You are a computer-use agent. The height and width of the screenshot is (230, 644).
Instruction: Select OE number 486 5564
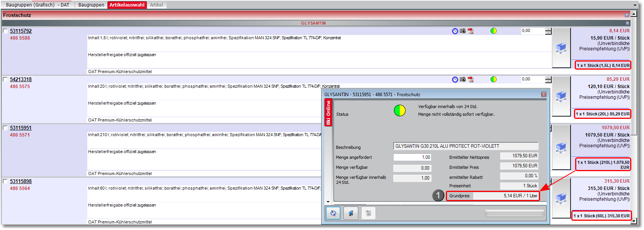pos(20,188)
